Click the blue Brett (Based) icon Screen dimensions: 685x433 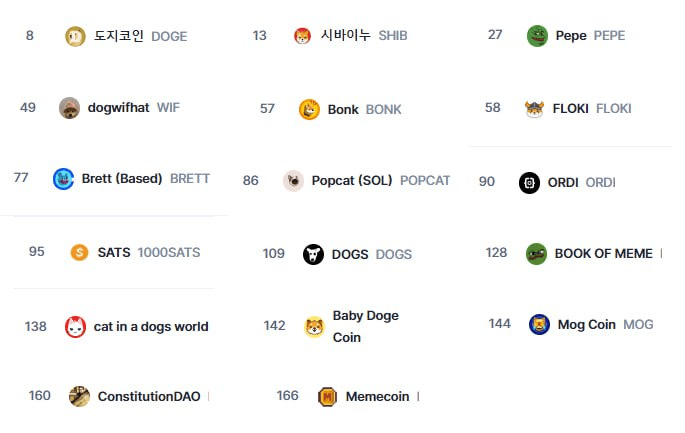pyautogui.click(x=63, y=179)
